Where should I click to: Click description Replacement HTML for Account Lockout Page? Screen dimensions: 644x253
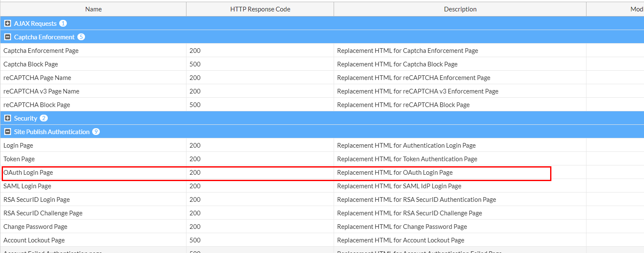401,240
